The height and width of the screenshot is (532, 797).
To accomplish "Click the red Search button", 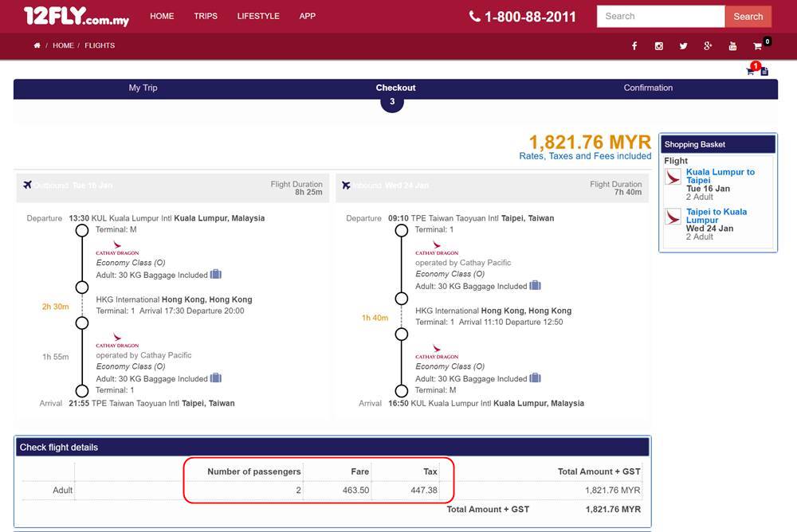I will click(x=748, y=16).
